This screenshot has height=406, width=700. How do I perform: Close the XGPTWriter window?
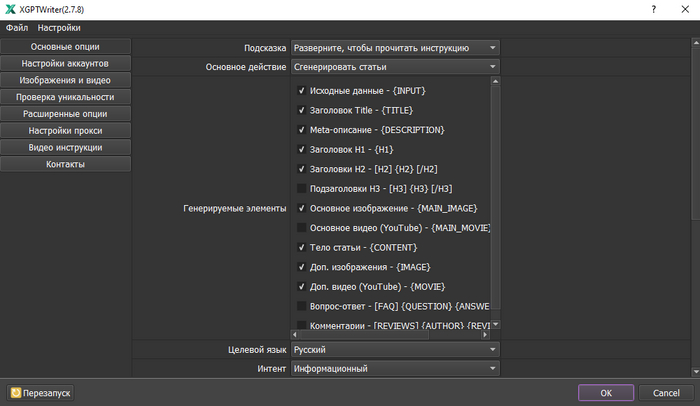pyautogui.click(x=683, y=9)
